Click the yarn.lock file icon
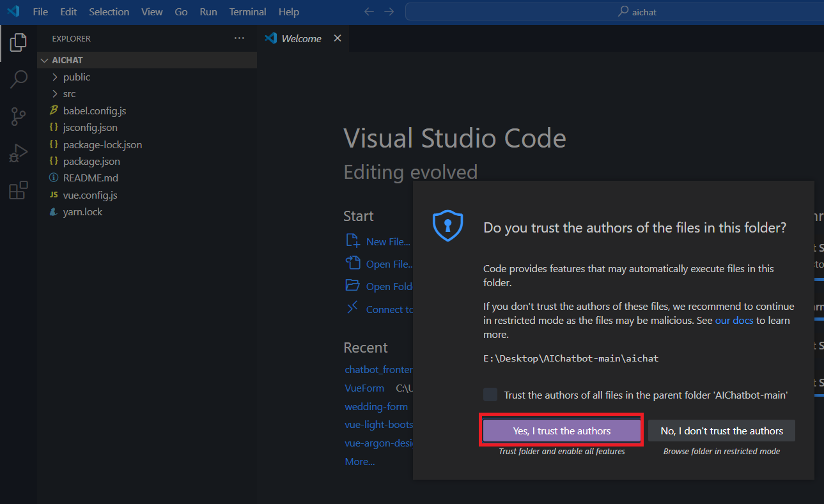The width and height of the screenshot is (824, 504). [54, 212]
